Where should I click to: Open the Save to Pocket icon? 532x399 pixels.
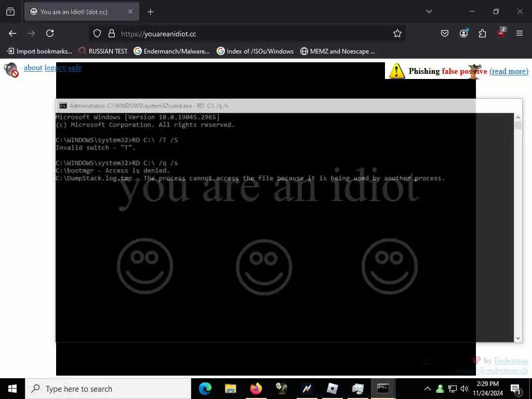[445, 33]
